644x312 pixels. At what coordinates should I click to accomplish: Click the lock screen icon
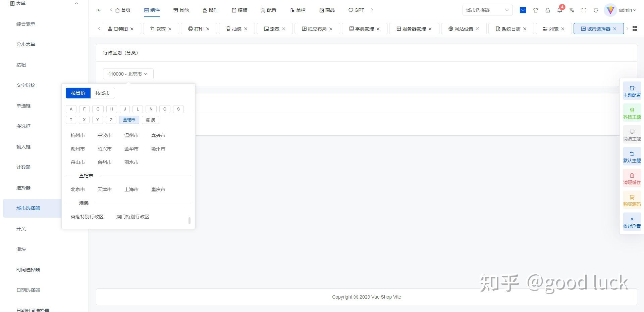[x=548, y=10]
